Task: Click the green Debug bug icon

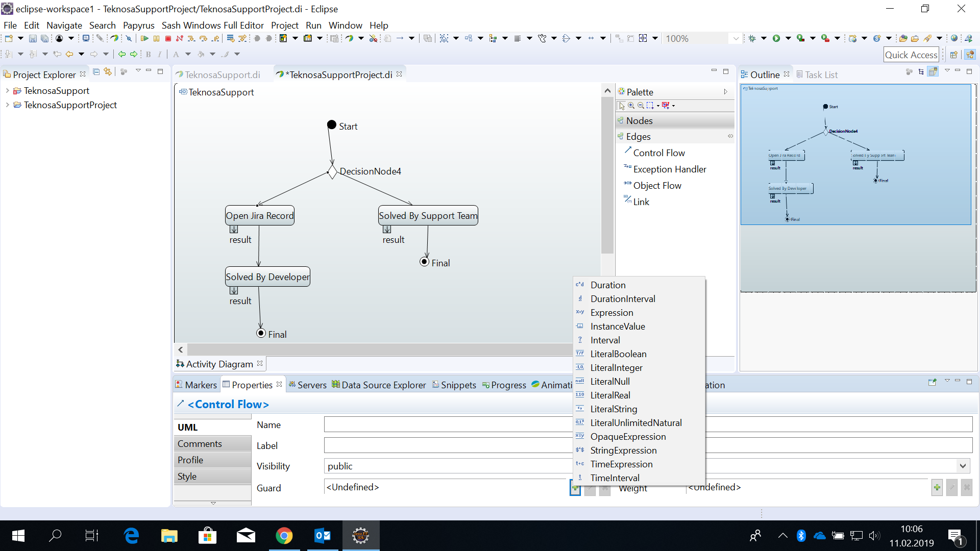Action: 752,38
